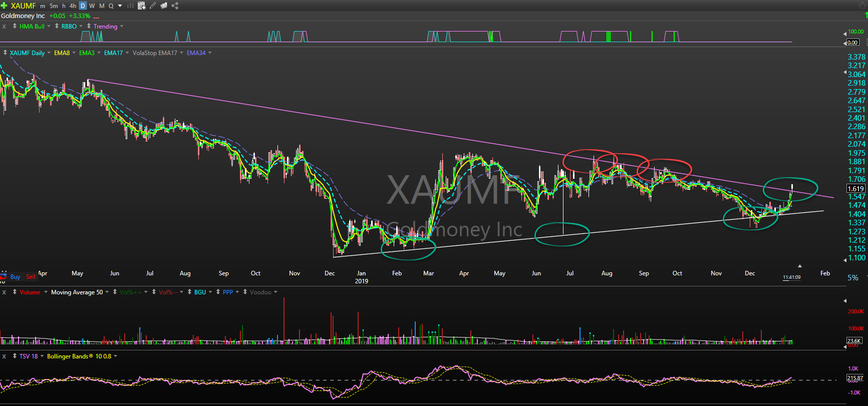Click the scale marker above 3.378
Viewport: 868px width, 406px height.
click(x=845, y=43)
